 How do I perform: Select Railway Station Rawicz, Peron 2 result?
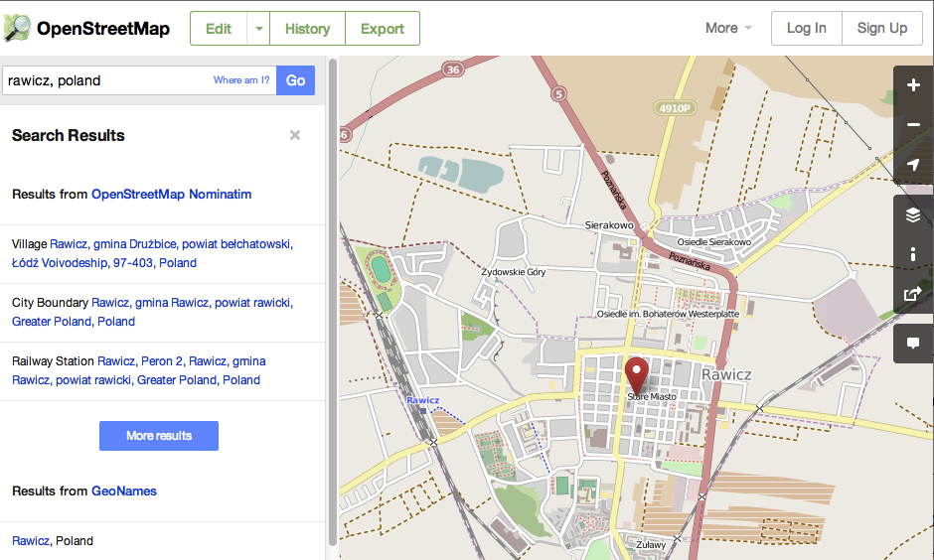point(139,370)
